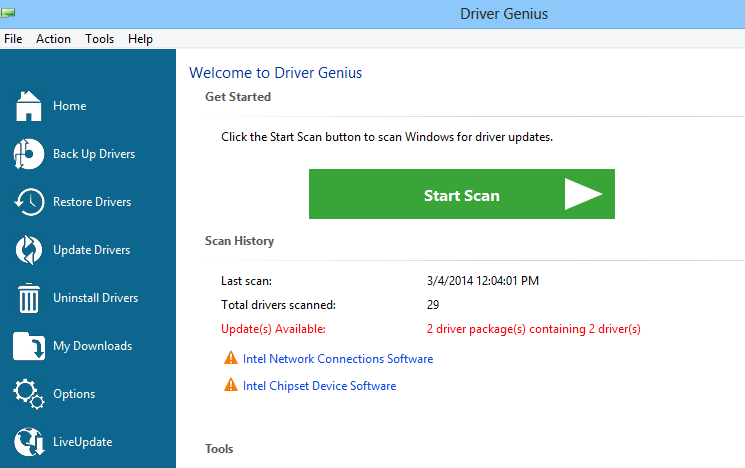Open the Help menu
Screen dimensions: 745x468
(x=140, y=39)
